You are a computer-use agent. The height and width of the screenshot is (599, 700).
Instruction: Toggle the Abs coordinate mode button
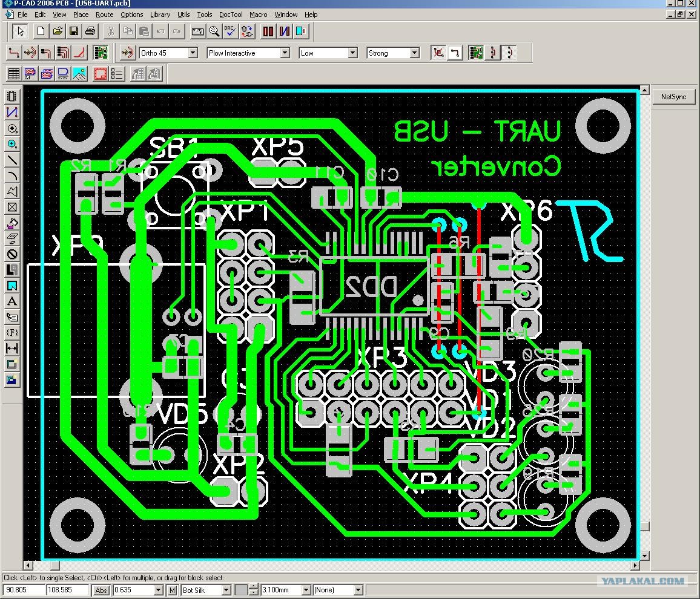(101, 590)
